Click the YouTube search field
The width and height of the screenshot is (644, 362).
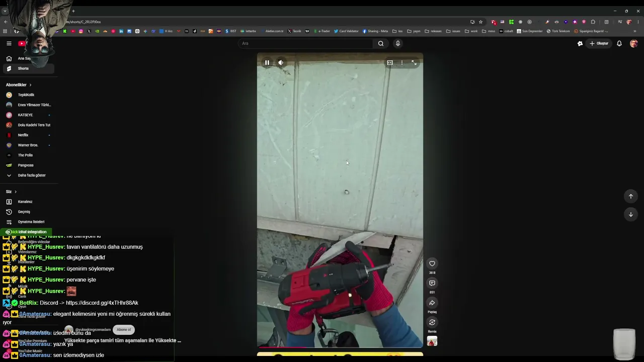coord(305,44)
